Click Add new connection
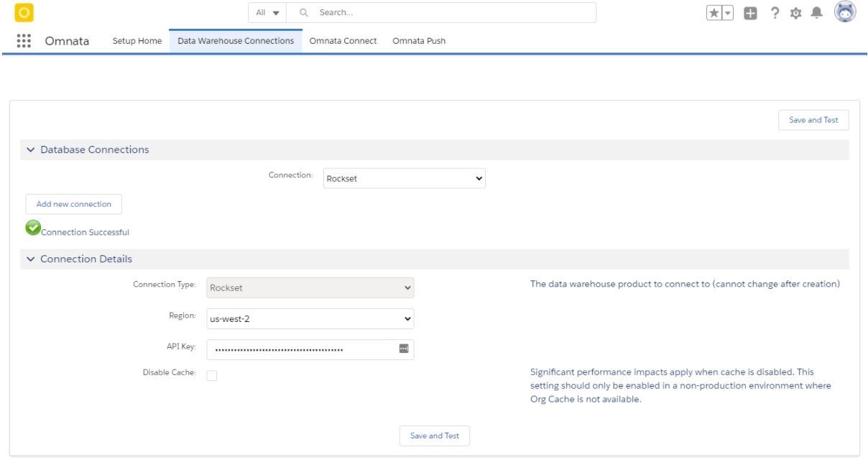868x460 pixels. [x=74, y=204]
